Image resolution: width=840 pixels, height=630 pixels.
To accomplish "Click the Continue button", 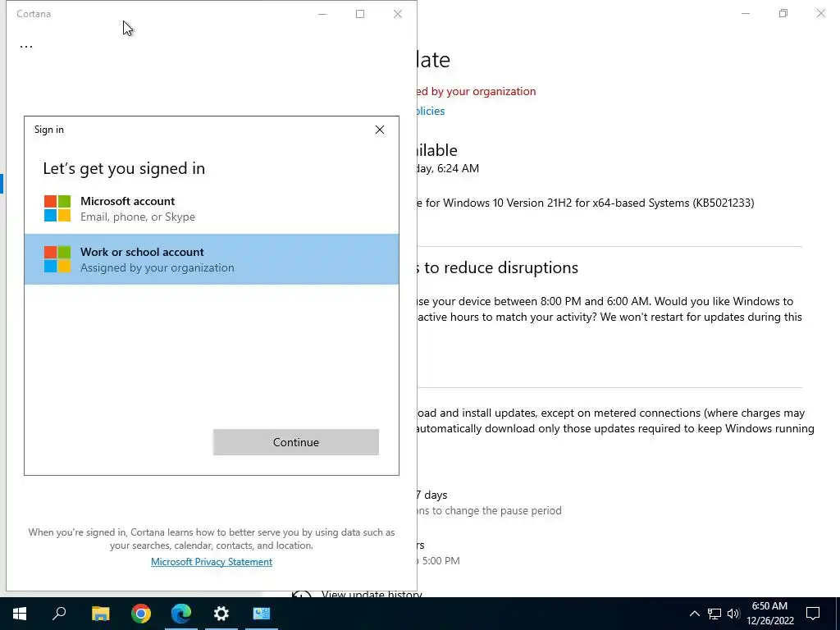I will point(295,442).
